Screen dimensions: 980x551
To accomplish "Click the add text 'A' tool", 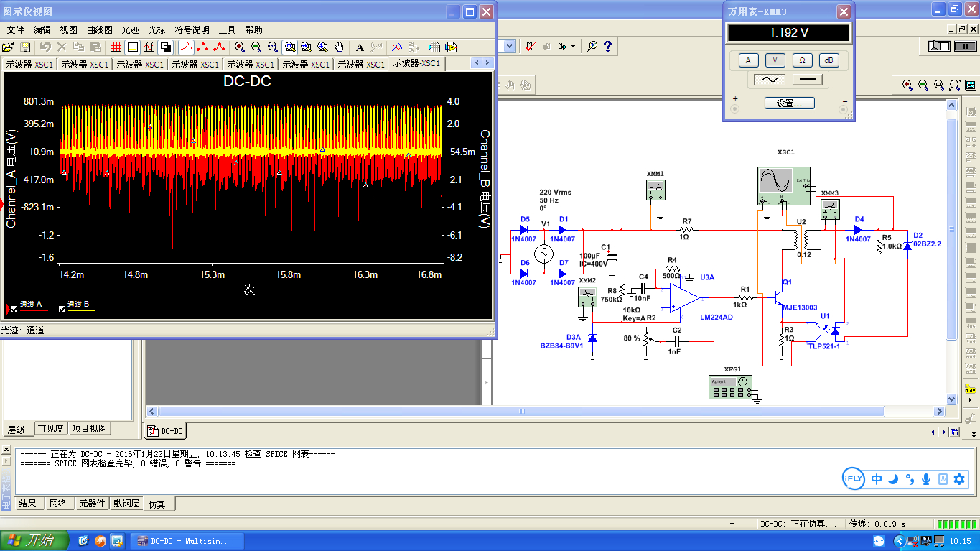I will [360, 47].
